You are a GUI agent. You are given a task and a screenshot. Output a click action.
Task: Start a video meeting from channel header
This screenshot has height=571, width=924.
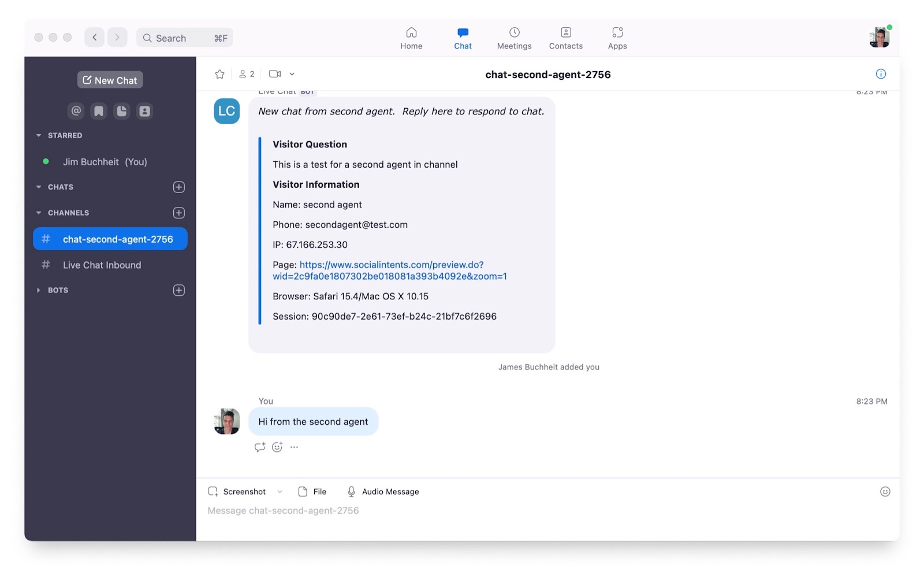click(x=275, y=74)
